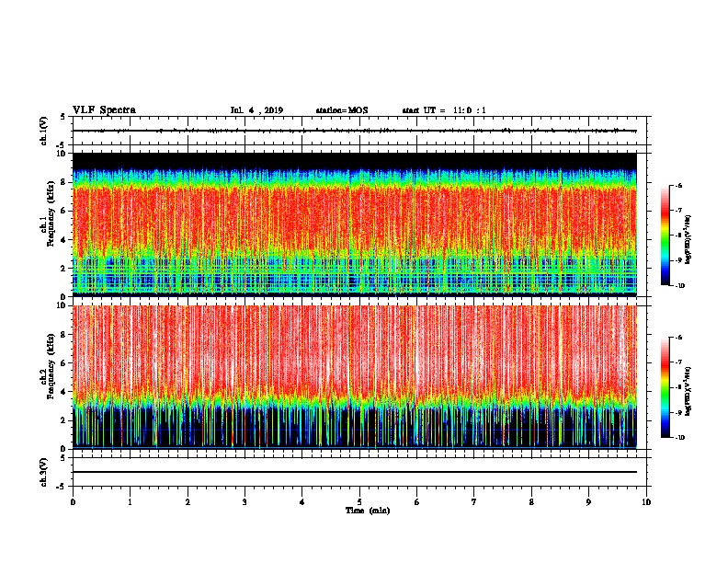Click time axis tick label "7"
728x563 pixels.
pyautogui.click(x=474, y=502)
